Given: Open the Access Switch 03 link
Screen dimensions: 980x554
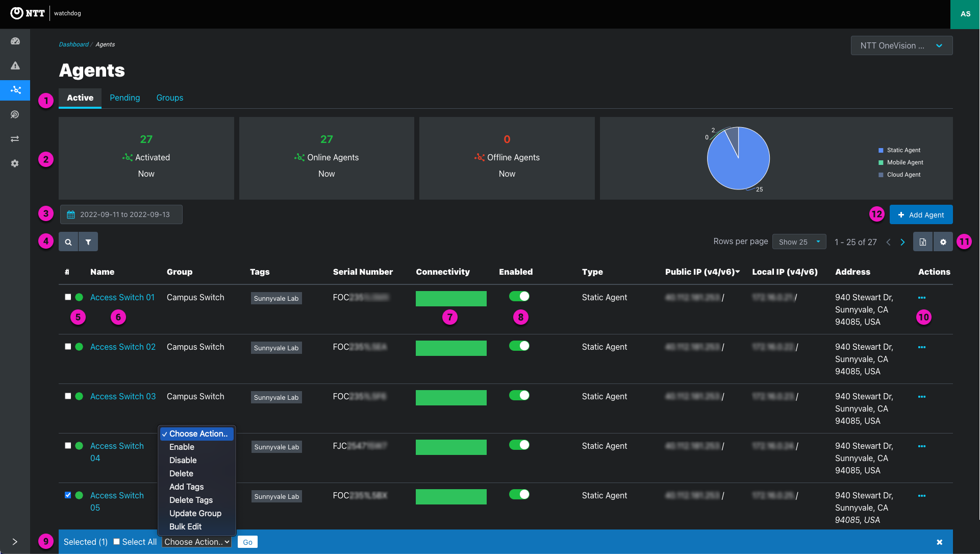Looking at the screenshot, I should (123, 396).
